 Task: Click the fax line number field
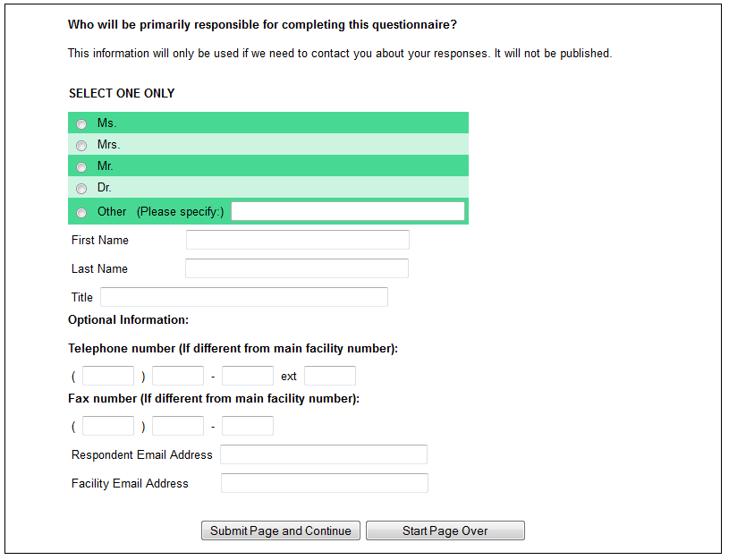coord(248,426)
